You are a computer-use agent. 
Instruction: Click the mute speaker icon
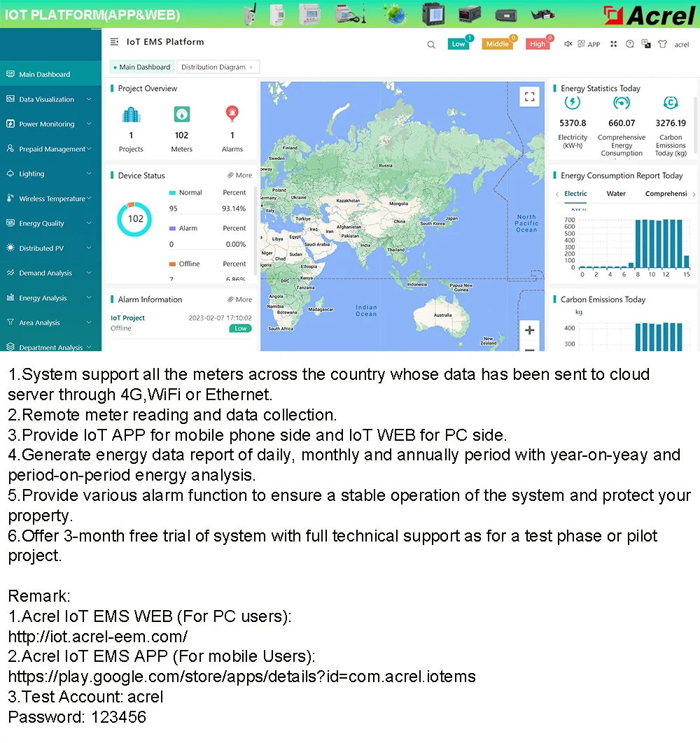[x=568, y=44]
